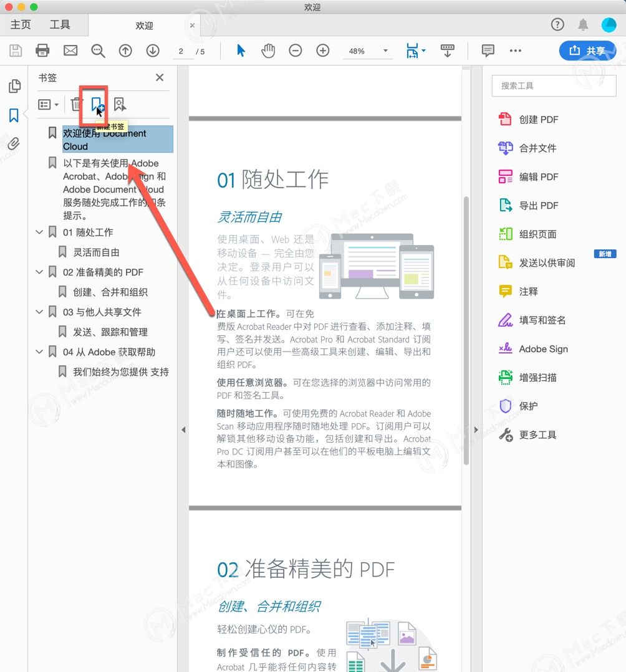Viewport: 626px width, 672px height.
Task: Open the page thumbnails panel icon
Action: tap(14, 86)
